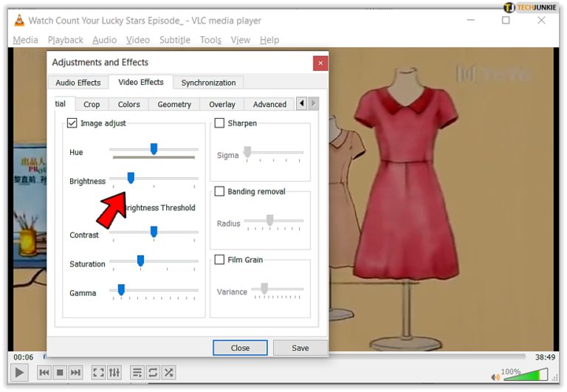Switch to the Audio Effects tab
Image resolution: width=567 pixels, height=392 pixels.
[x=78, y=83]
